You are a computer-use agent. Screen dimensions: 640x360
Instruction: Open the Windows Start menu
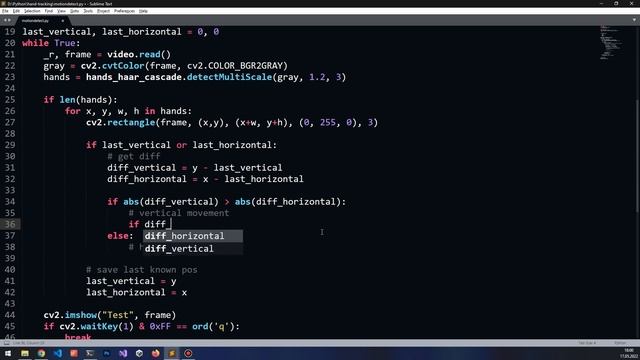[x=8, y=353]
